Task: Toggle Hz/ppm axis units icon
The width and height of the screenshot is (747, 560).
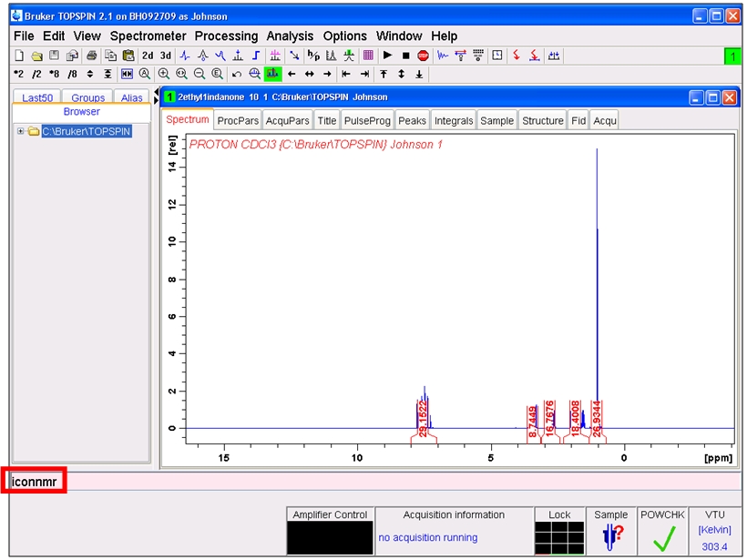Action: pos(313,56)
